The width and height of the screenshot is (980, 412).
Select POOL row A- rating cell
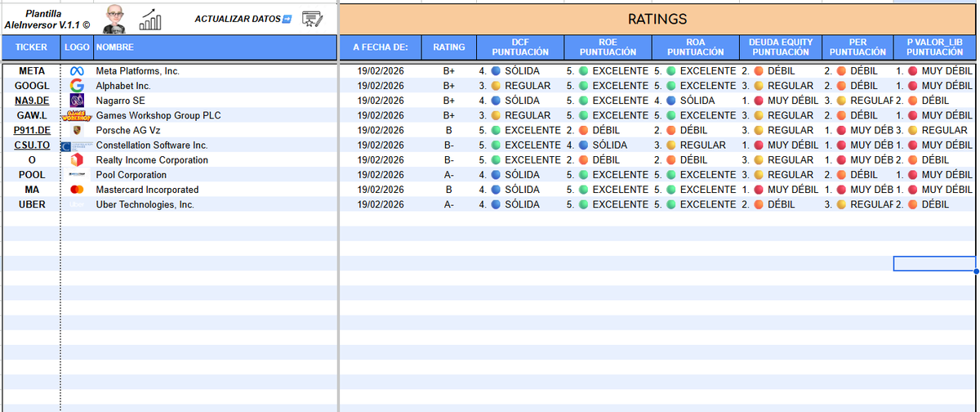(x=449, y=175)
